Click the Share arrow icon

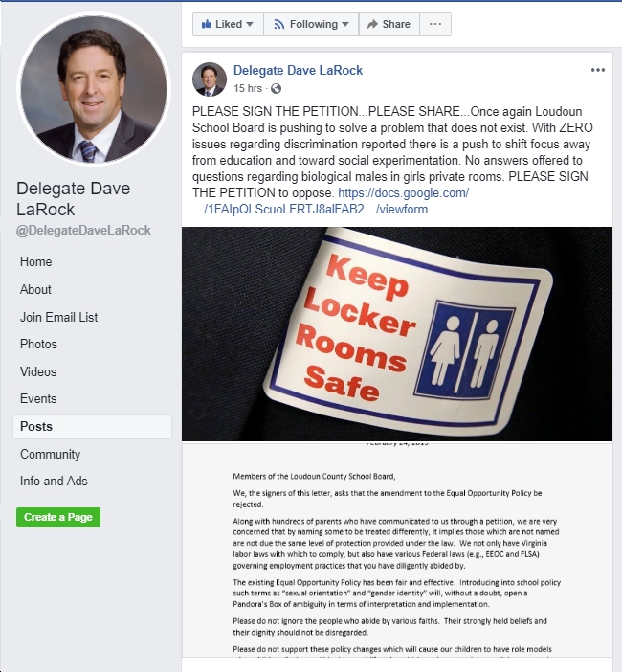coord(372,24)
